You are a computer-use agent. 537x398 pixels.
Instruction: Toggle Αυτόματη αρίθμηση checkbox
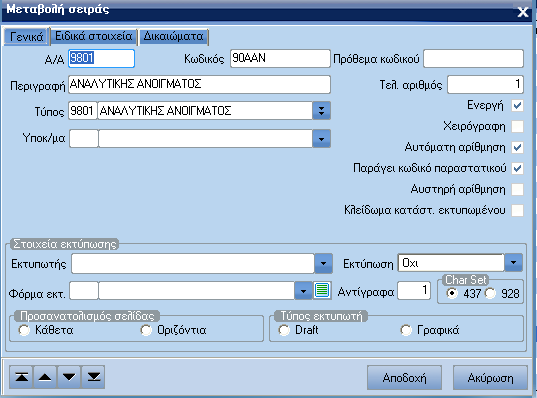[517, 147]
